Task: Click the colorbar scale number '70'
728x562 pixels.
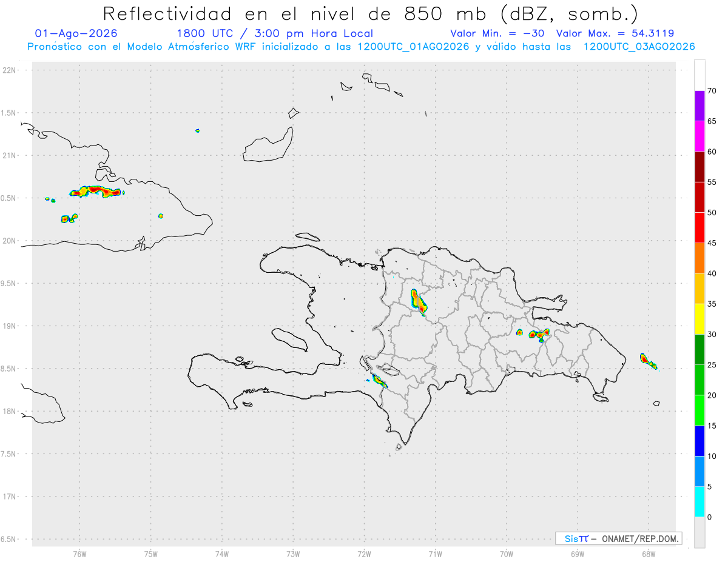Action: tap(712, 91)
